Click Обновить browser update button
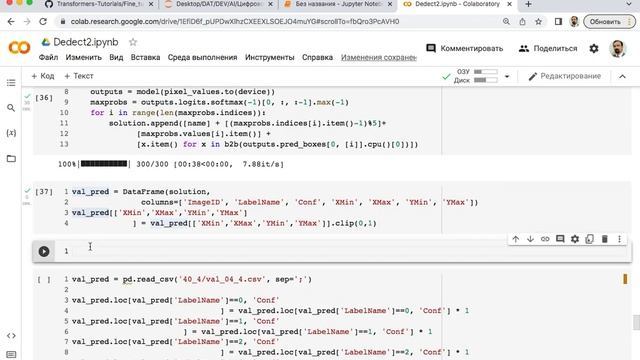 tap(609, 22)
